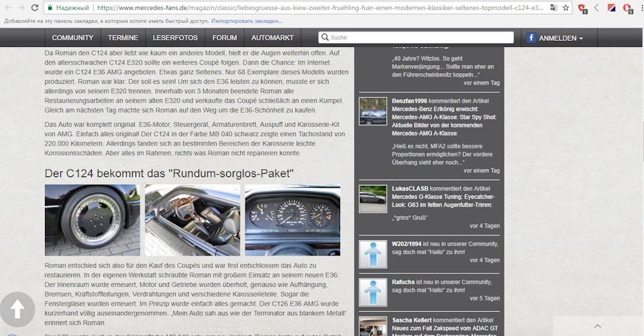Screen dimensions: 644x336
Task: Open the Termine menu
Action: click(123, 38)
